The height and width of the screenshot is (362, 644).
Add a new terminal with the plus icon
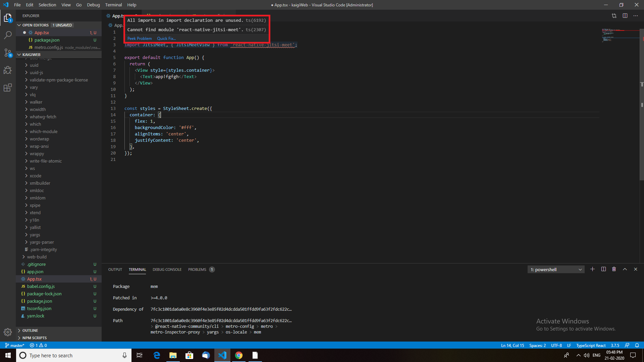click(x=592, y=269)
